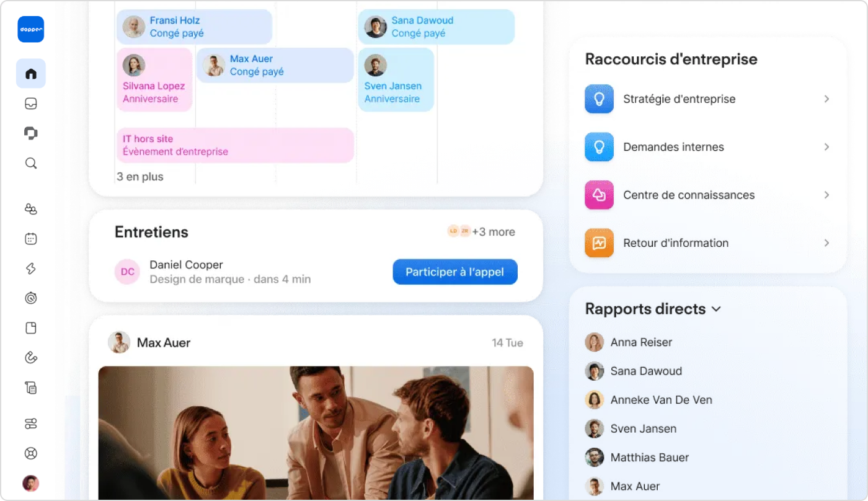Viewport: 868px width, 501px height.
Task: Click the 3 en plus link below the calendar events
Action: tap(139, 177)
